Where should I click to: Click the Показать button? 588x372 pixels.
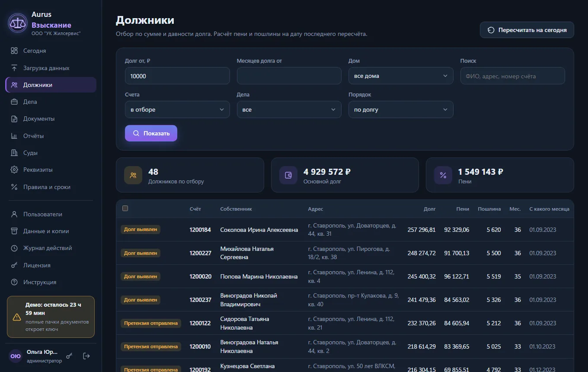(x=151, y=133)
